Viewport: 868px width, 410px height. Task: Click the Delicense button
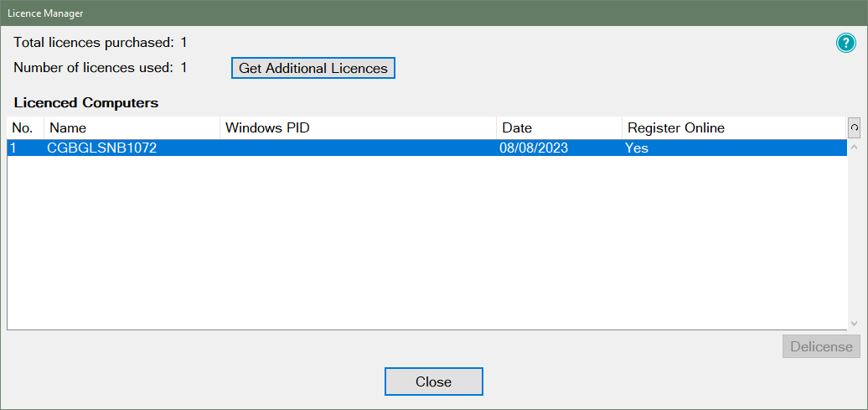(821, 347)
